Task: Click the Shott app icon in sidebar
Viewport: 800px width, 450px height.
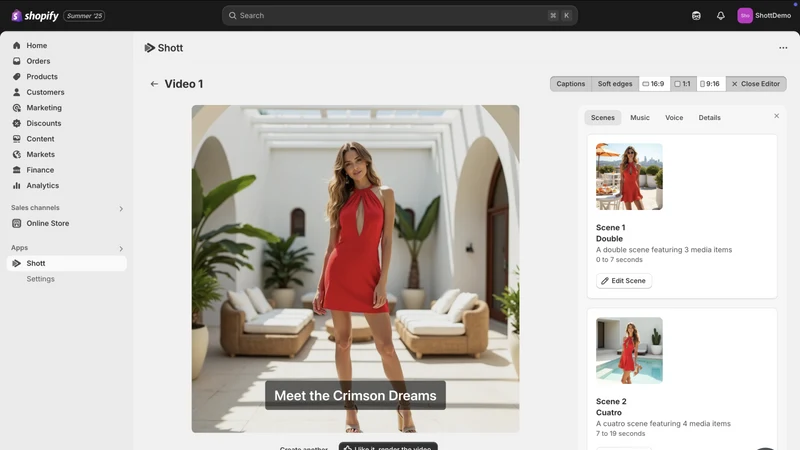Action: (x=17, y=263)
